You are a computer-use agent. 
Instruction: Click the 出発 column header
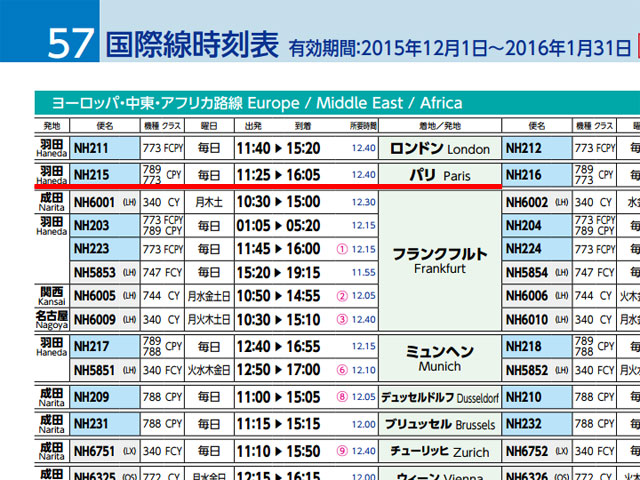(253, 126)
